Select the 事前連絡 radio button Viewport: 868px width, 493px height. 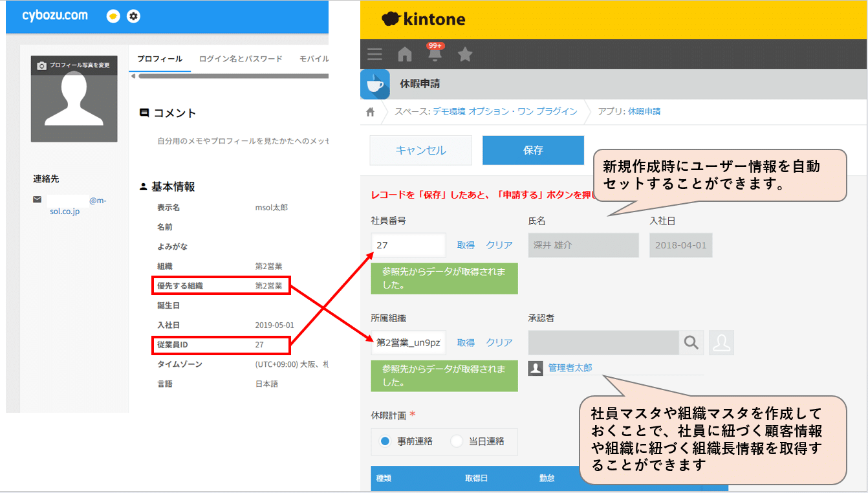[385, 441]
